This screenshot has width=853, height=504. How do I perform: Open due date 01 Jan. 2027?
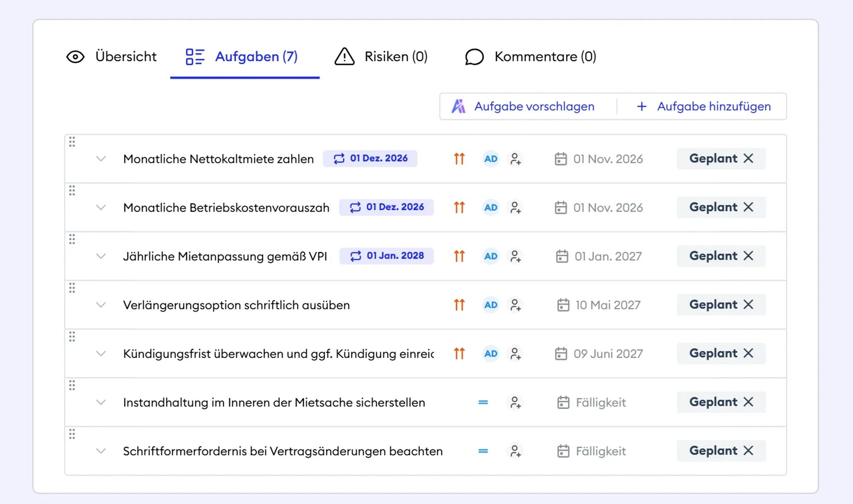tap(599, 256)
